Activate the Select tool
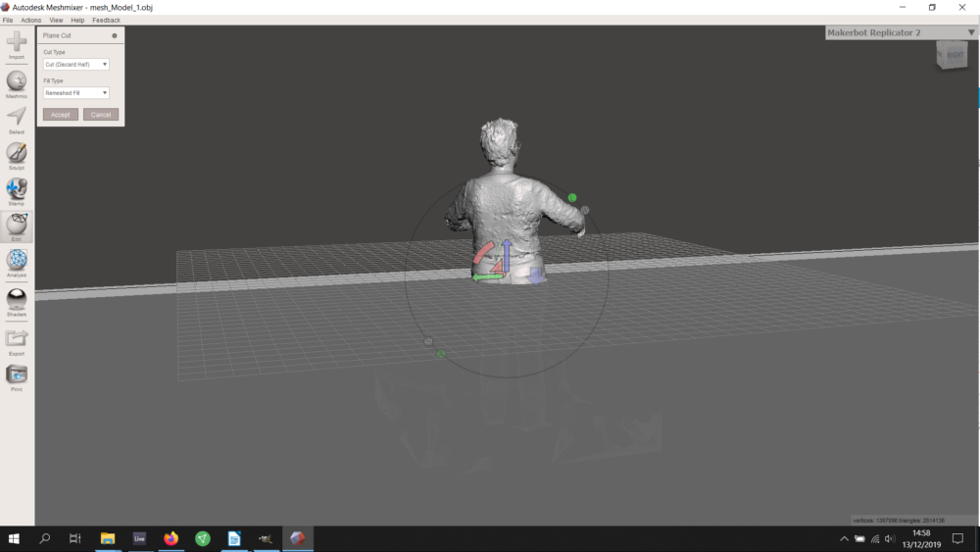The height and width of the screenshot is (552, 980). click(x=17, y=120)
